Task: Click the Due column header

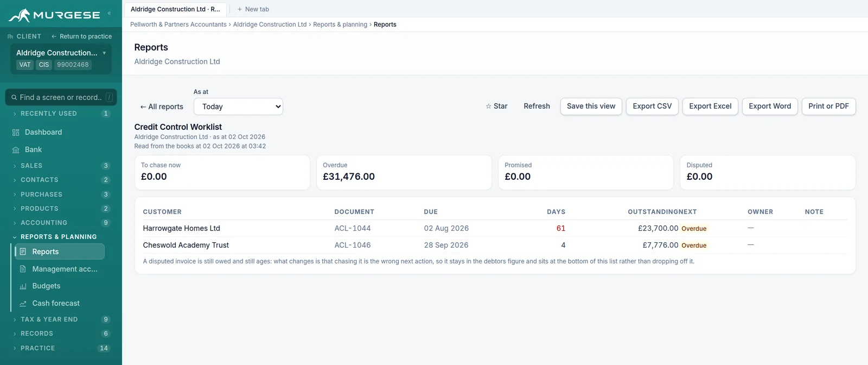Action: point(431,212)
